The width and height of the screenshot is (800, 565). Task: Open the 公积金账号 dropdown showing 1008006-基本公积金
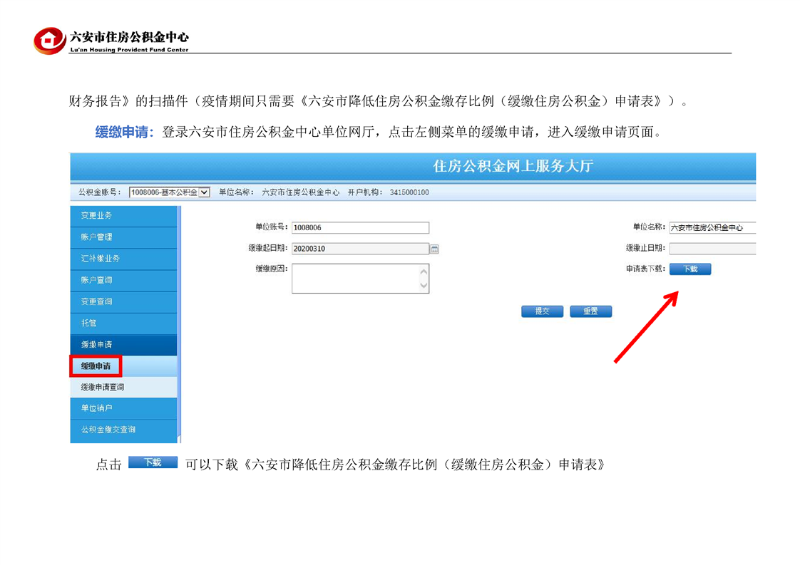tap(169, 192)
